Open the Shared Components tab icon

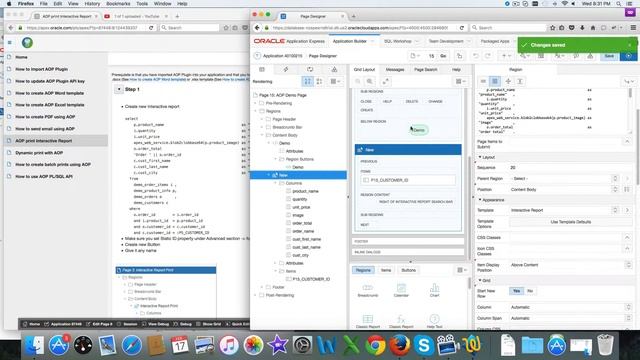pyautogui.click(x=334, y=69)
